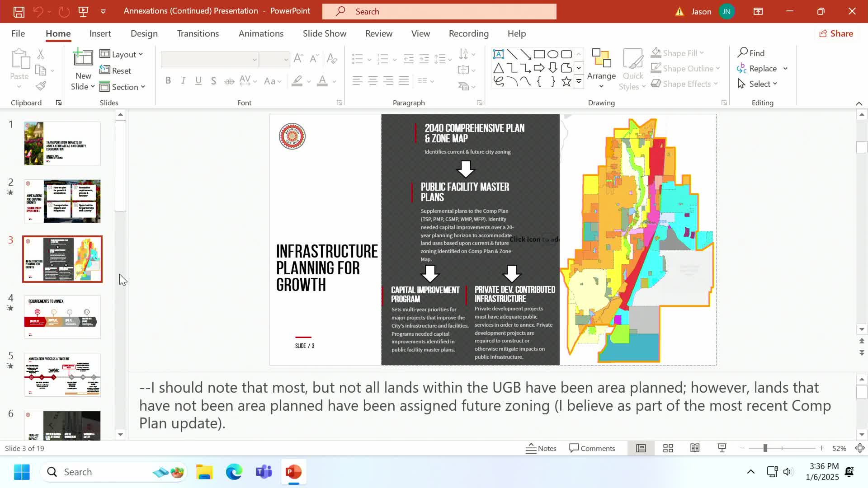This screenshot has height=488, width=868.
Task: Click the Fit slide to window icon
Action: click(859, 448)
